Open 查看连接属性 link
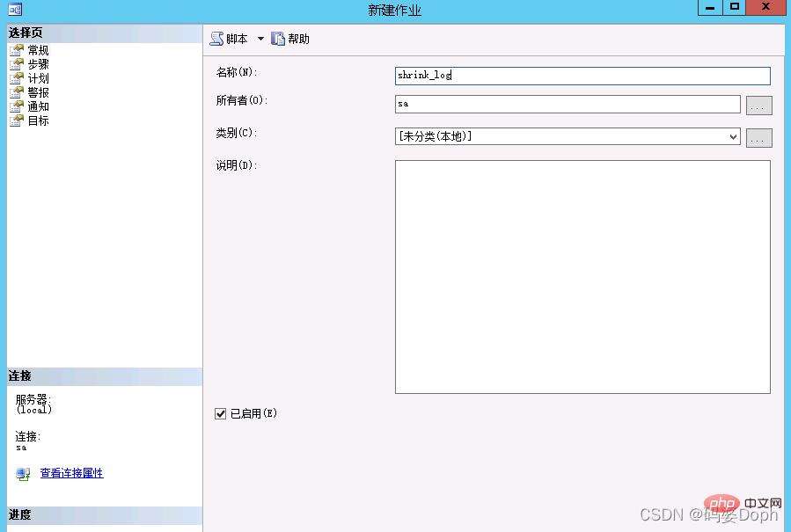Screen dimensions: 791x532 pyautogui.click(x=71, y=473)
